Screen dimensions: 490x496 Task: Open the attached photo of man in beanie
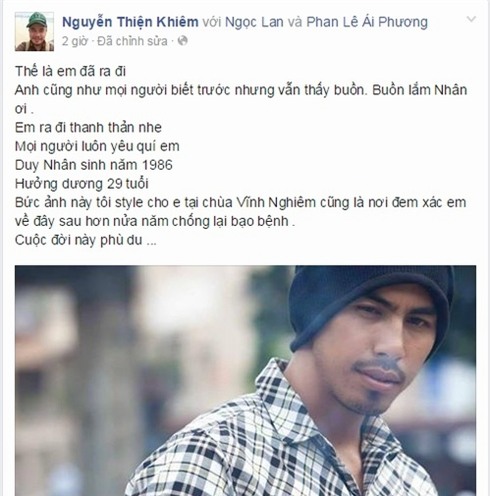click(245, 380)
